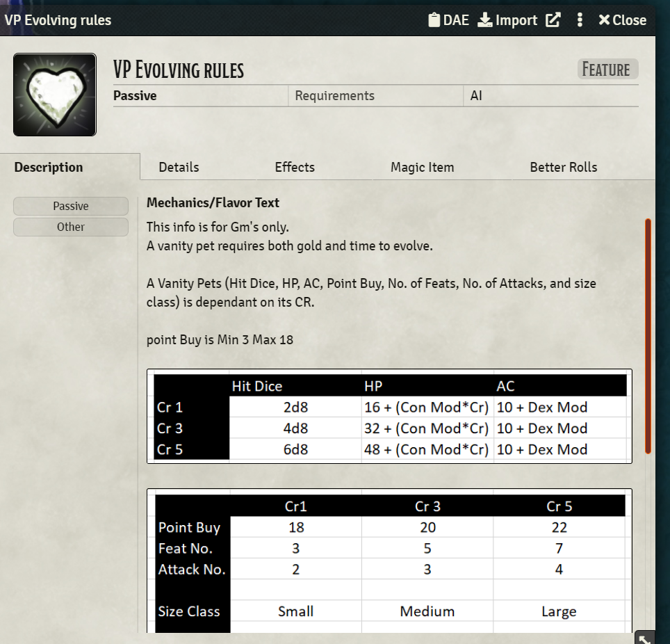The width and height of the screenshot is (670, 644).
Task: Toggle the Passive filter in the sidebar
Action: pyautogui.click(x=70, y=206)
